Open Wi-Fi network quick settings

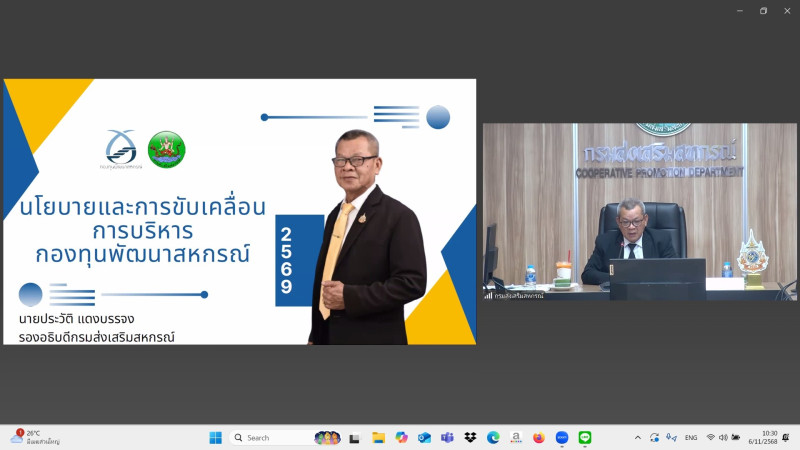pos(711,438)
